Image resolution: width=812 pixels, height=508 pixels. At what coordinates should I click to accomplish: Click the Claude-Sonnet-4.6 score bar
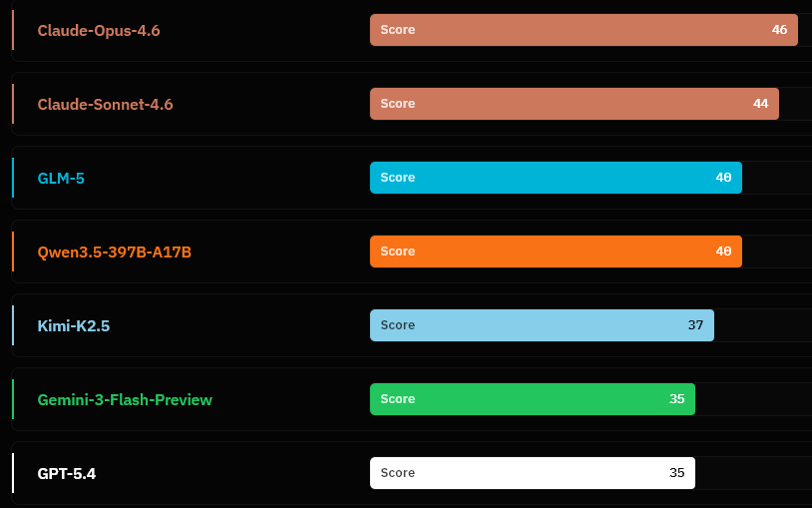(575, 104)
